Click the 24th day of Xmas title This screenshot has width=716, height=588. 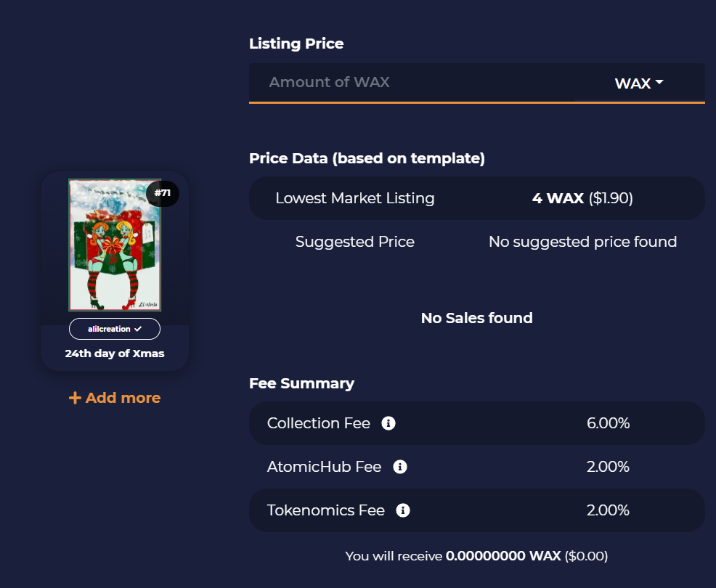[x=115, y=354]
